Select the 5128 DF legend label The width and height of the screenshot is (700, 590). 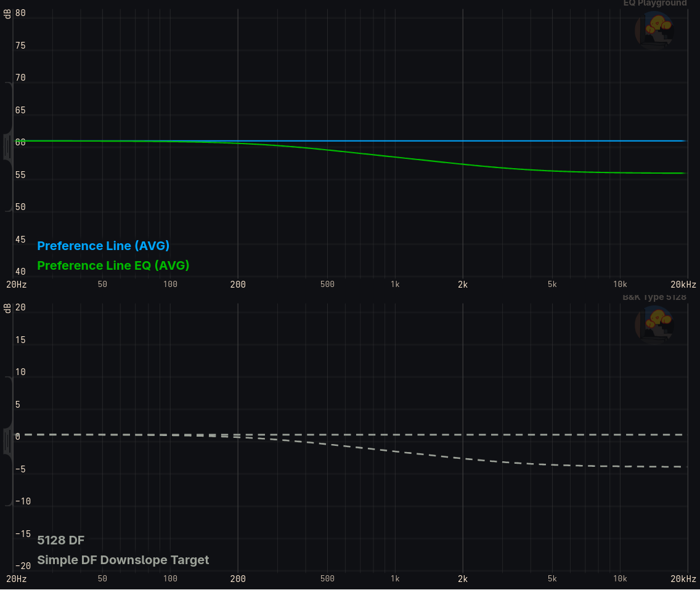[61, 541]
